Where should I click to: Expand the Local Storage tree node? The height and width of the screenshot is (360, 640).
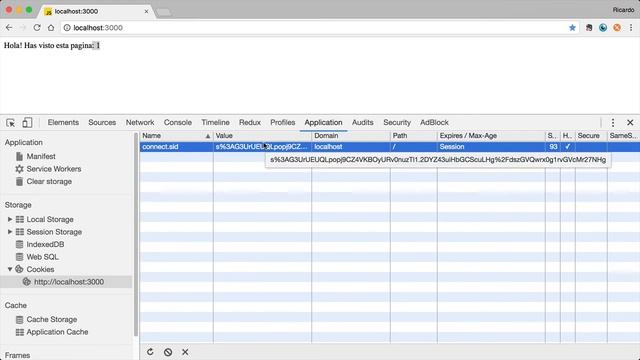[x=10, y=219]
